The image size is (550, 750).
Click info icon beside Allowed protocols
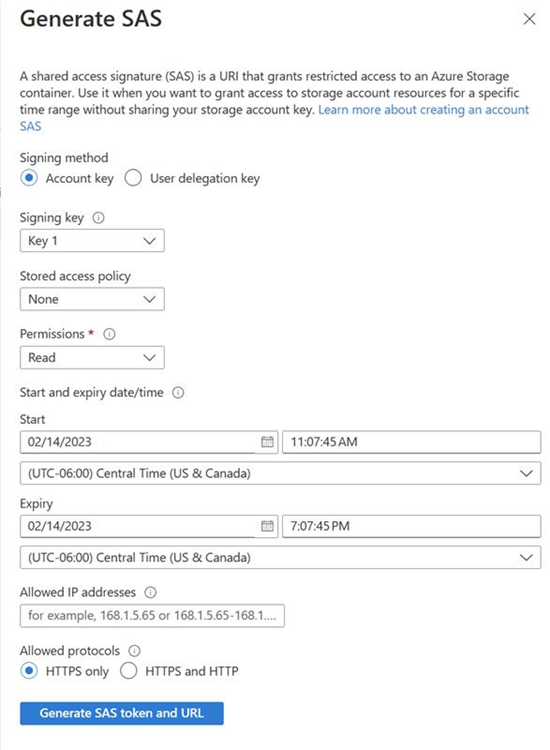tap(135, 651)
